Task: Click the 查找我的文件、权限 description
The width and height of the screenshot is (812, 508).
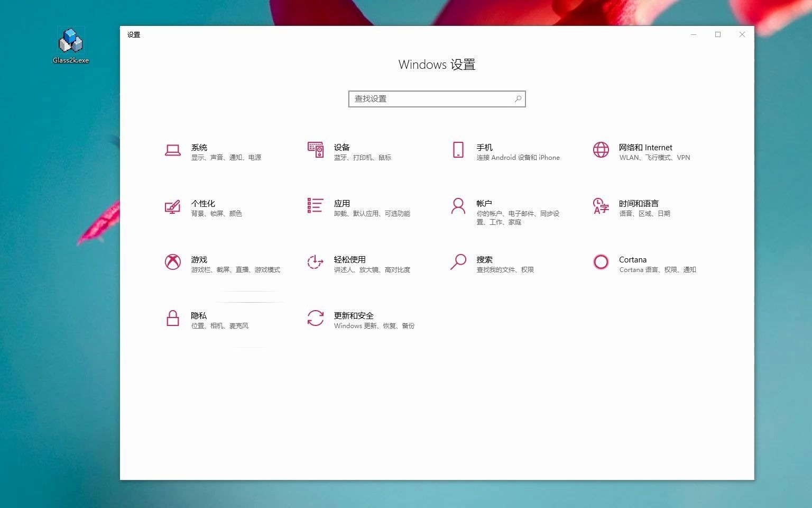Action: click(x=505, y=270)
